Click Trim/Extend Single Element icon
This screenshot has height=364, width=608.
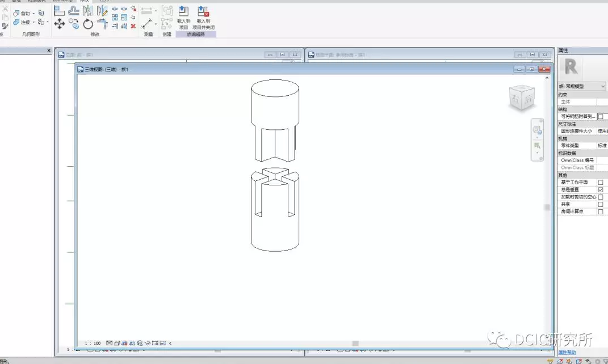tap(115, 26)
